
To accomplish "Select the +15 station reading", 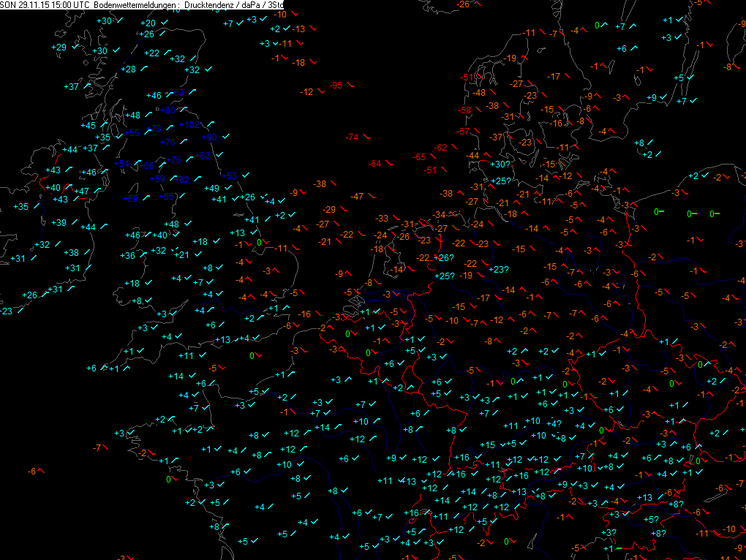I will click(x=487, y=445).
